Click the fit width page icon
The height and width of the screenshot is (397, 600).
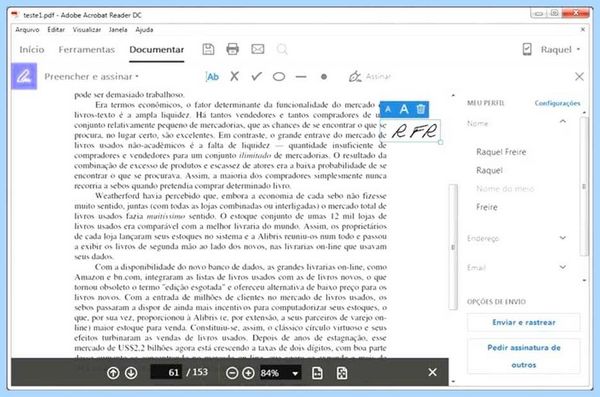[x=317, y=372]
